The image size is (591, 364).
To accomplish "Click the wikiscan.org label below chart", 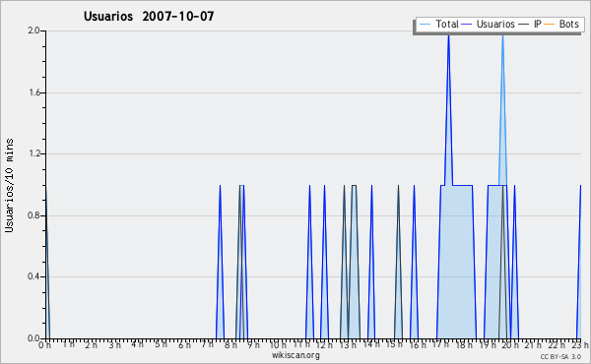I will tap(295, 355).
